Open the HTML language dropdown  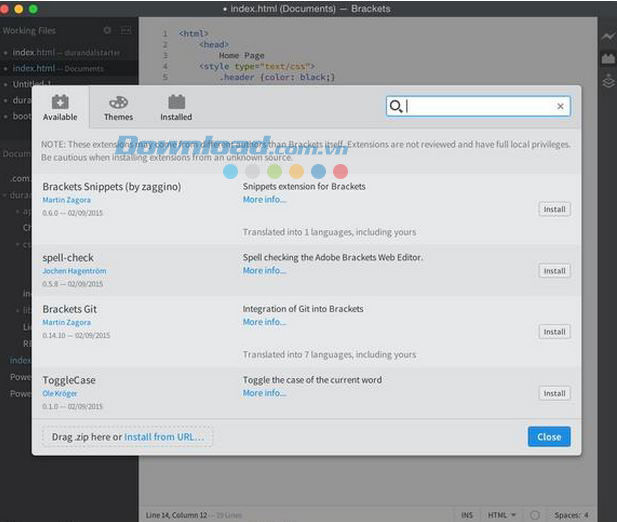(501, 515)
